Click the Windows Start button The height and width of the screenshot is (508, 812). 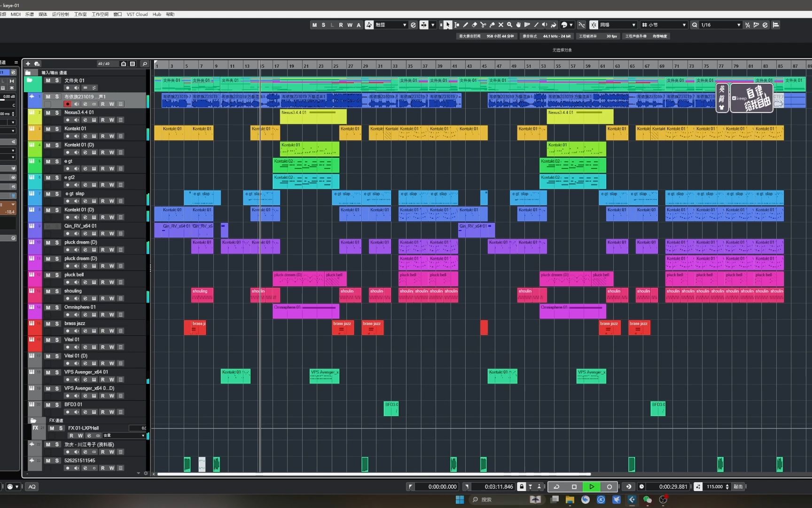click(x=460, y=500)
